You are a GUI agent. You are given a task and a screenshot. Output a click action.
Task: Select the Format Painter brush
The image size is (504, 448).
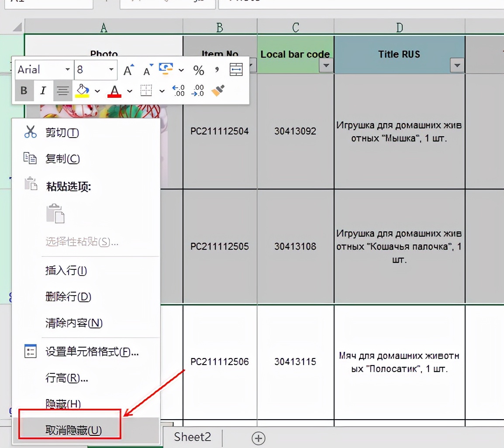217,90
